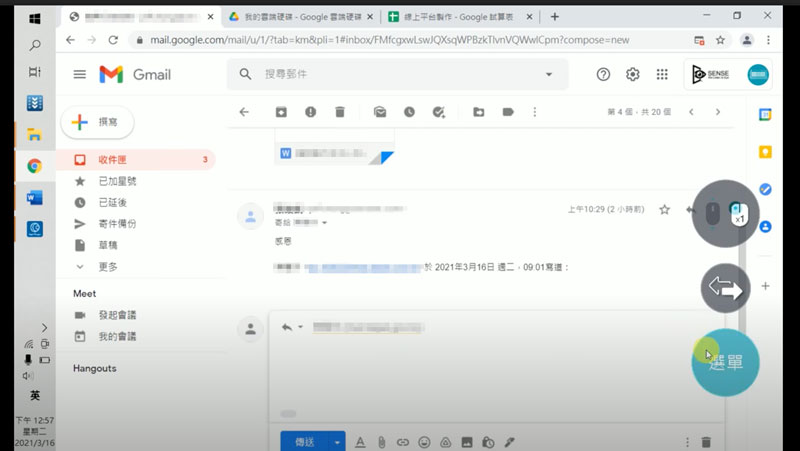The height and width of the screenshot is (451, 800).
Task: Open Contacts side panel
Action: pyautogui.click(x=765, y=227)
